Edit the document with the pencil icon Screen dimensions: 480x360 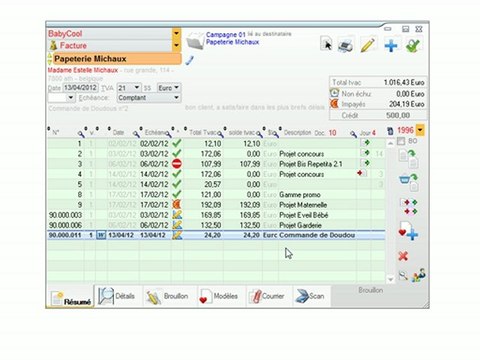coord(368,45)
